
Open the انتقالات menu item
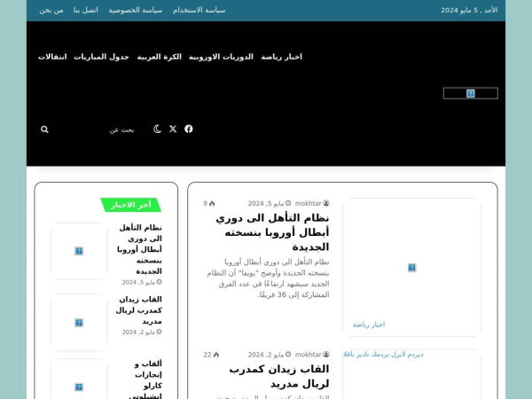point(52,57)
